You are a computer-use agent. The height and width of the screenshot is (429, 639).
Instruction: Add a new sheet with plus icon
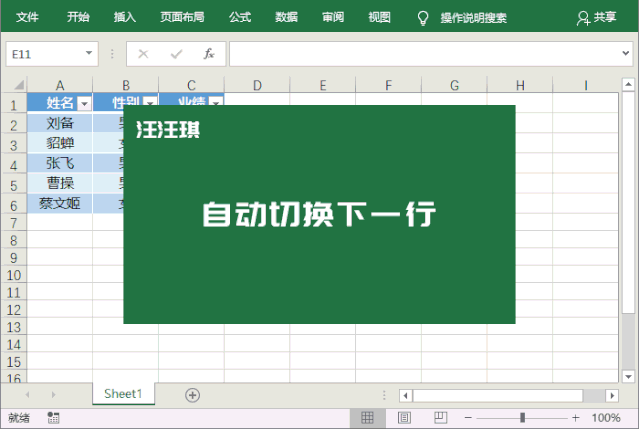[192, 395]
